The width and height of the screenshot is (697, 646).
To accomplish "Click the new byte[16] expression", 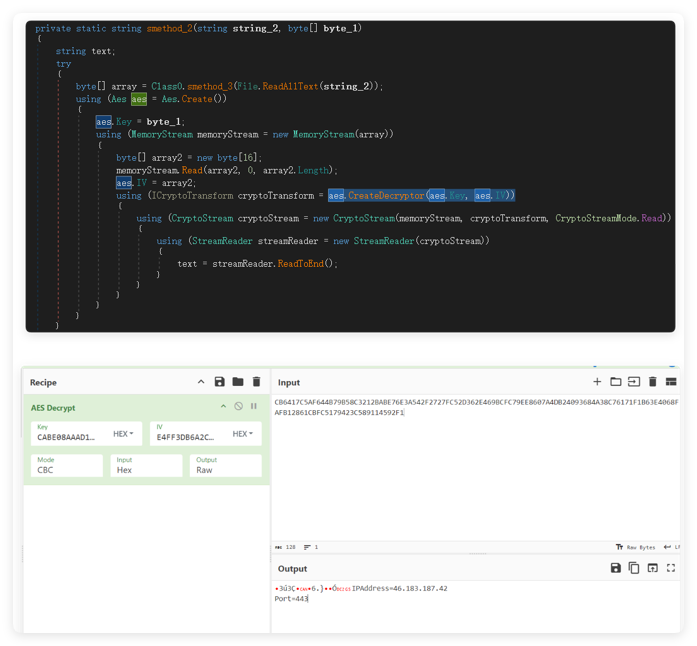I will 227,158.
